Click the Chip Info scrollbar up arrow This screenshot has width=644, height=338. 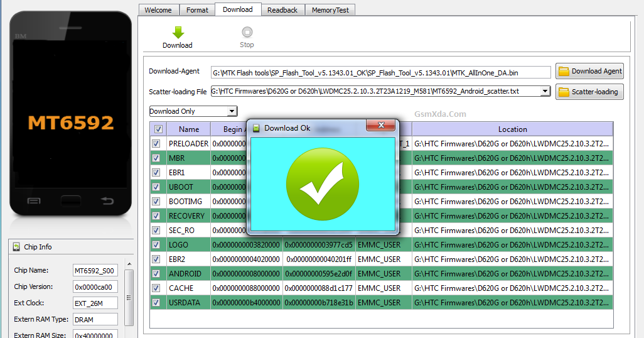(129, 264)
